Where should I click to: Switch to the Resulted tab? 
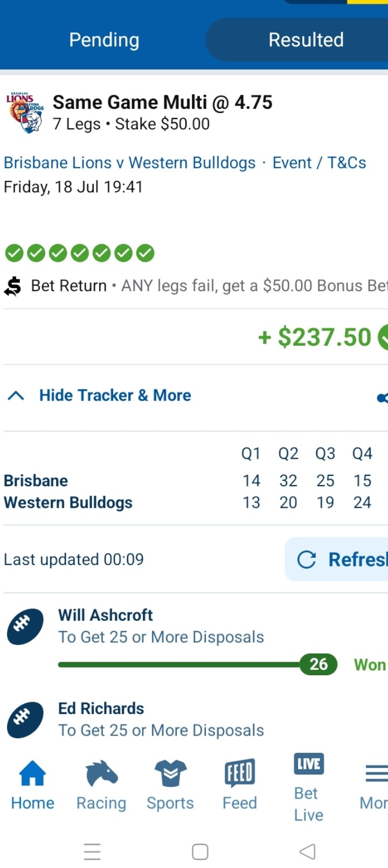(x=306, y=40)
